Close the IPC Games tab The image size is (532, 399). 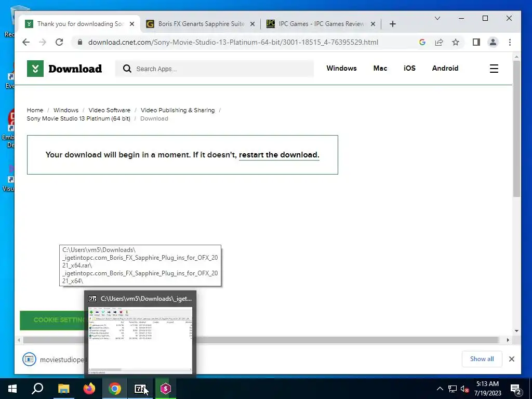[x=373, y=24]
